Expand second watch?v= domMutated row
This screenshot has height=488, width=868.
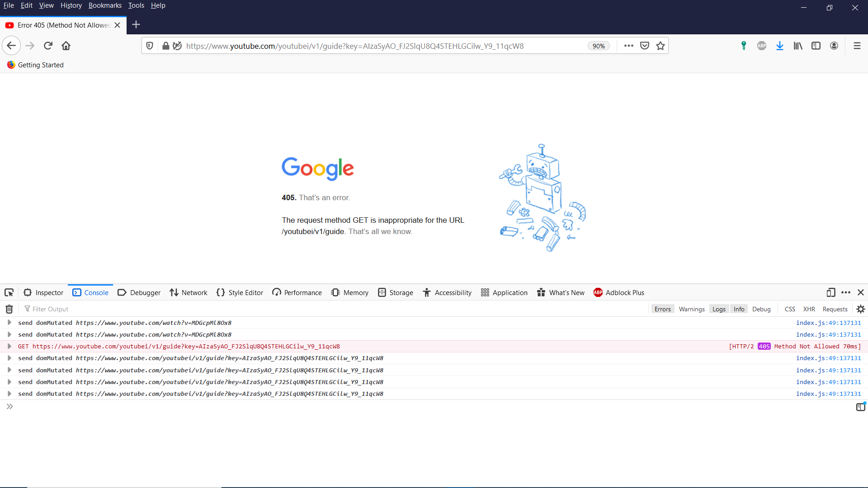[9, 334]
